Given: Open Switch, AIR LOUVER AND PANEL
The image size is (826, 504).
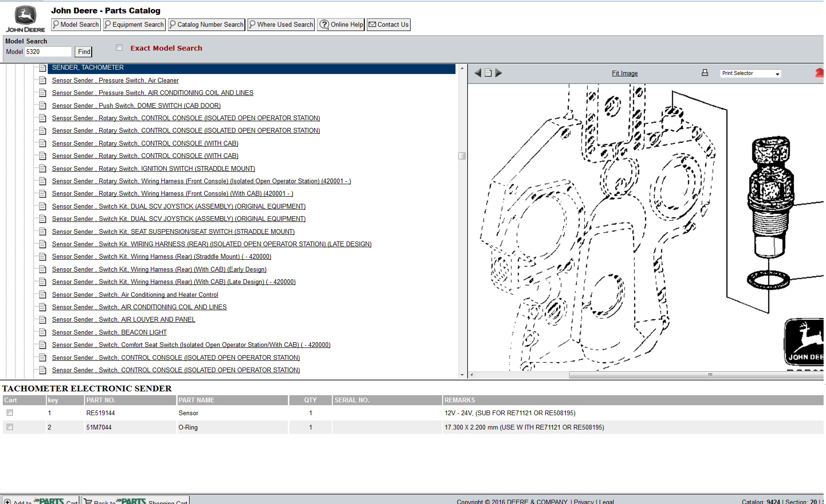Looking at the screenshot, I should 123,320.
